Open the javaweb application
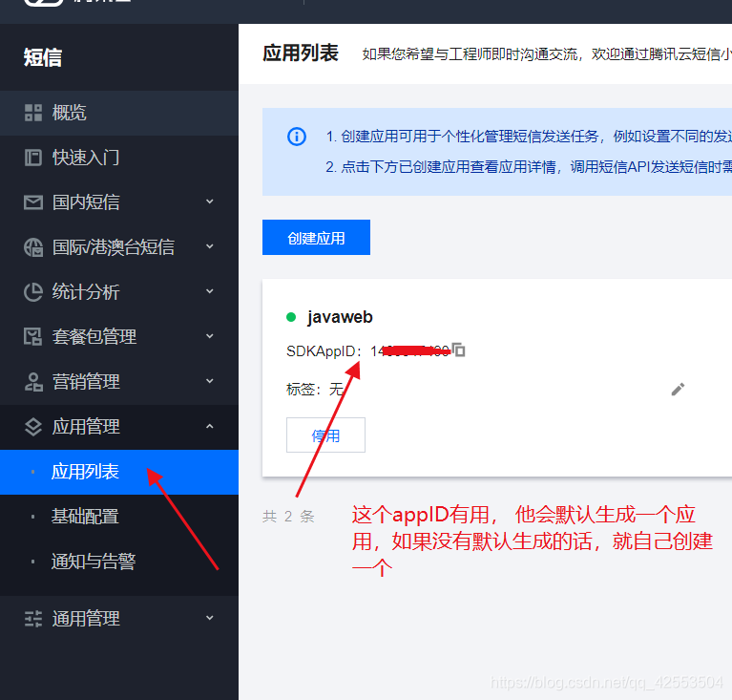This screenshot has height=700, width=732. [340, 317]
